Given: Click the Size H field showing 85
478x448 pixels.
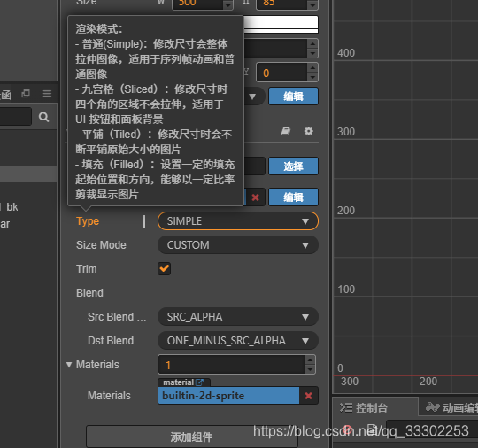Looking at the screenshot, I should tap(281, 4).
